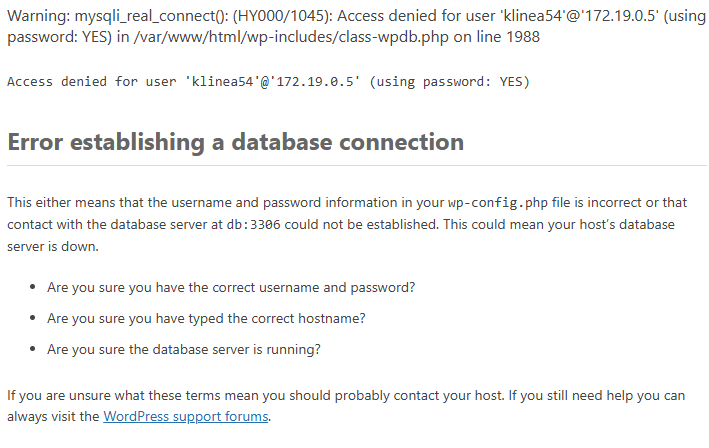Click the bullet about database server running

[x=184, y=349]
